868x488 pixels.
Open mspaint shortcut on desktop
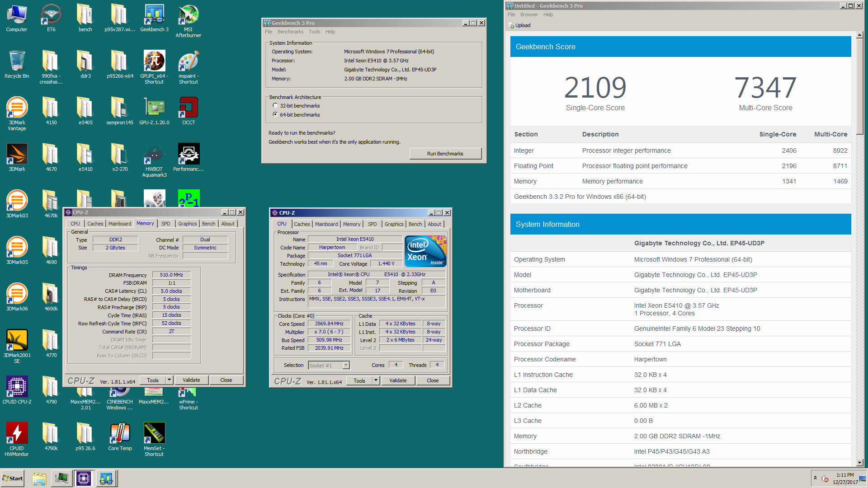(189, 67)
